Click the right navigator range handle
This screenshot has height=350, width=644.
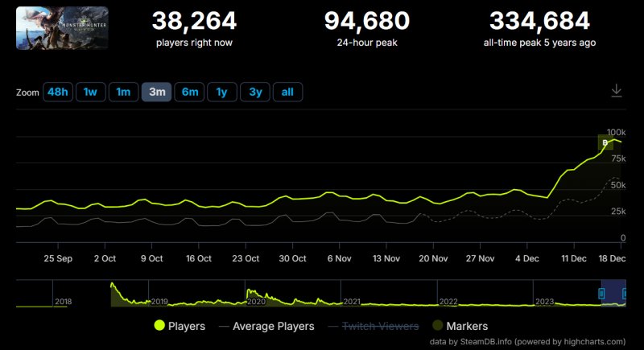pos(625,294)
